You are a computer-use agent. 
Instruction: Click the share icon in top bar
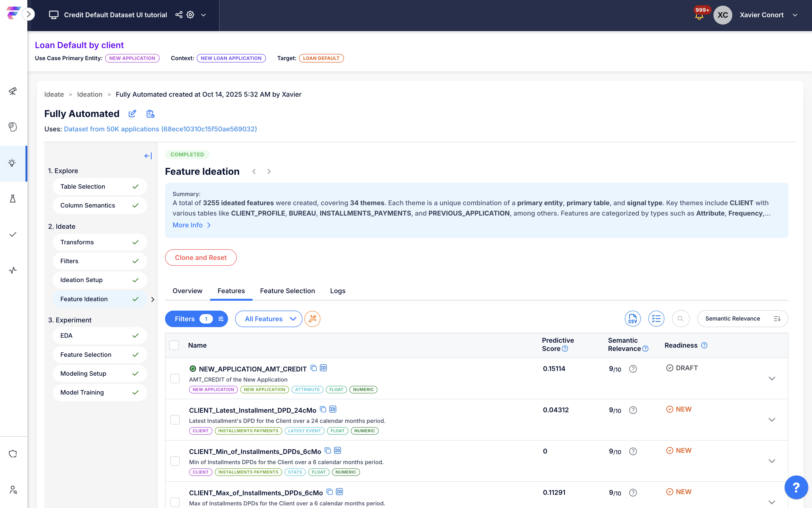[x=179, y=15]
